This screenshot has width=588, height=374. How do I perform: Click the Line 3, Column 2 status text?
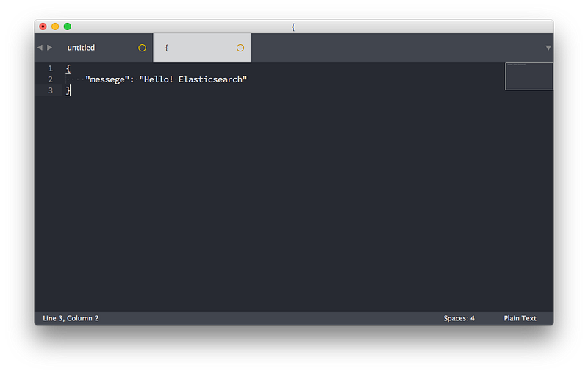(71, 318)
